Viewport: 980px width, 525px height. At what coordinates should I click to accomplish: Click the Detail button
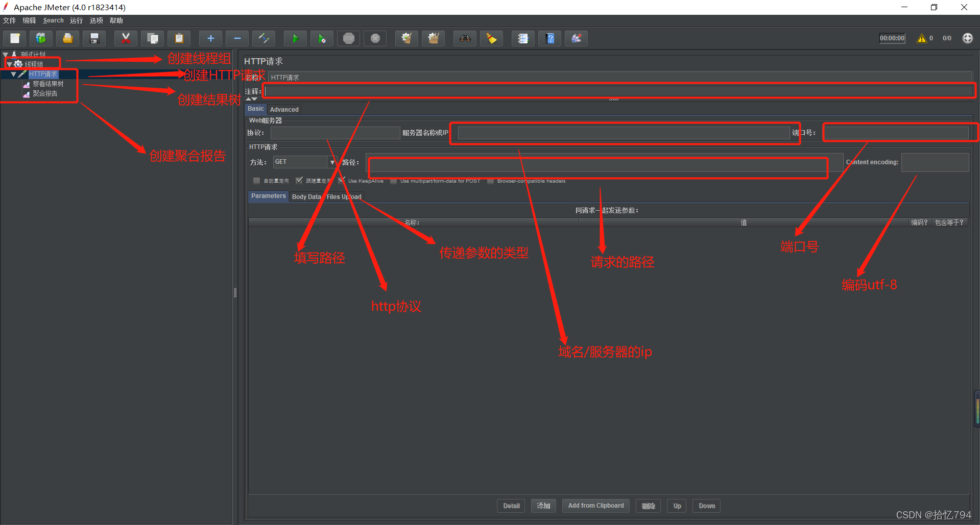[x=511, y=506]
